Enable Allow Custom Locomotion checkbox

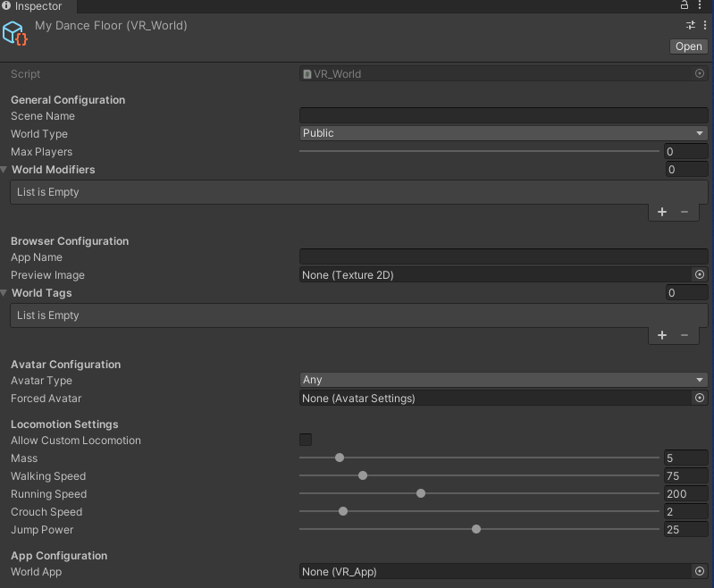(306, 440)
